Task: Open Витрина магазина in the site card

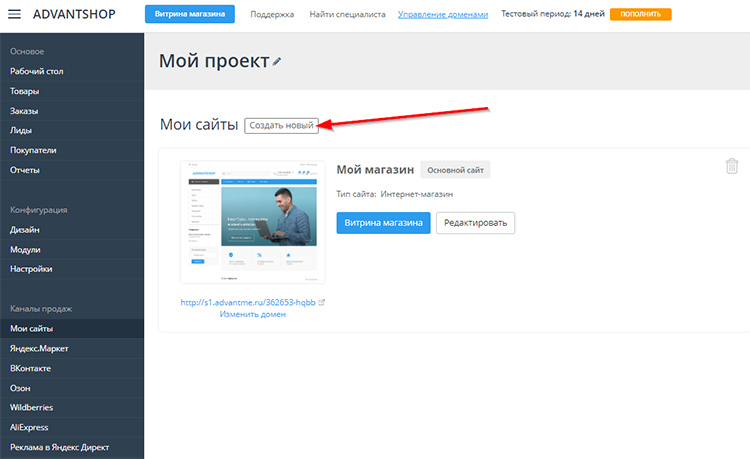Action: pos(383,222)
